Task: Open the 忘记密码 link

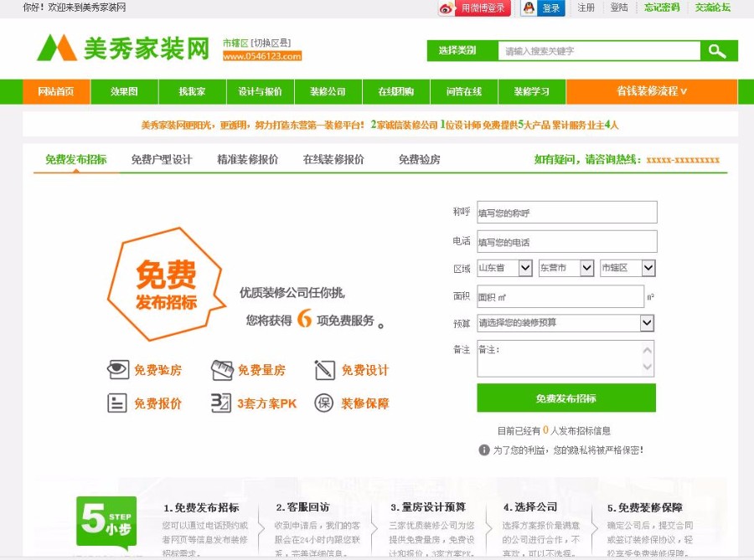Action: pos(661,9)
